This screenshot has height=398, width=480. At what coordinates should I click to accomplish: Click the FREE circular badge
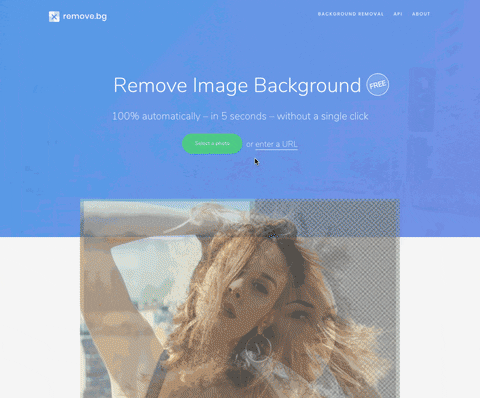pos(378,84)
